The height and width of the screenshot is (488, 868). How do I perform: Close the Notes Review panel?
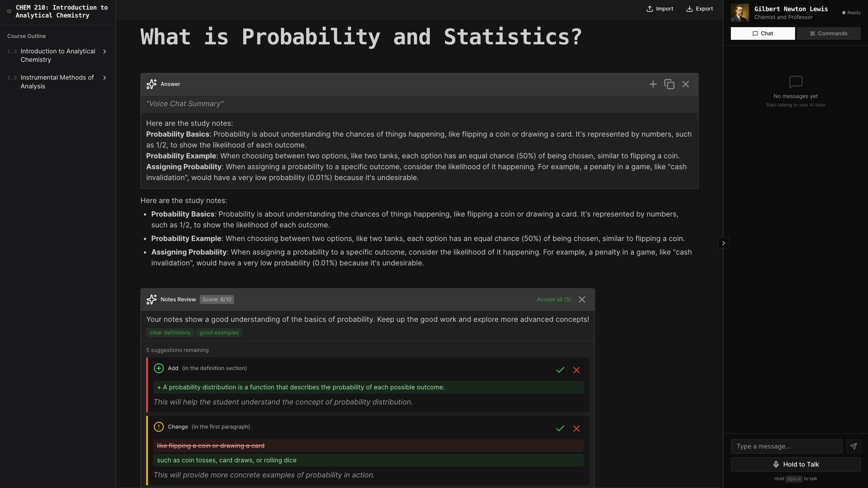582,299
